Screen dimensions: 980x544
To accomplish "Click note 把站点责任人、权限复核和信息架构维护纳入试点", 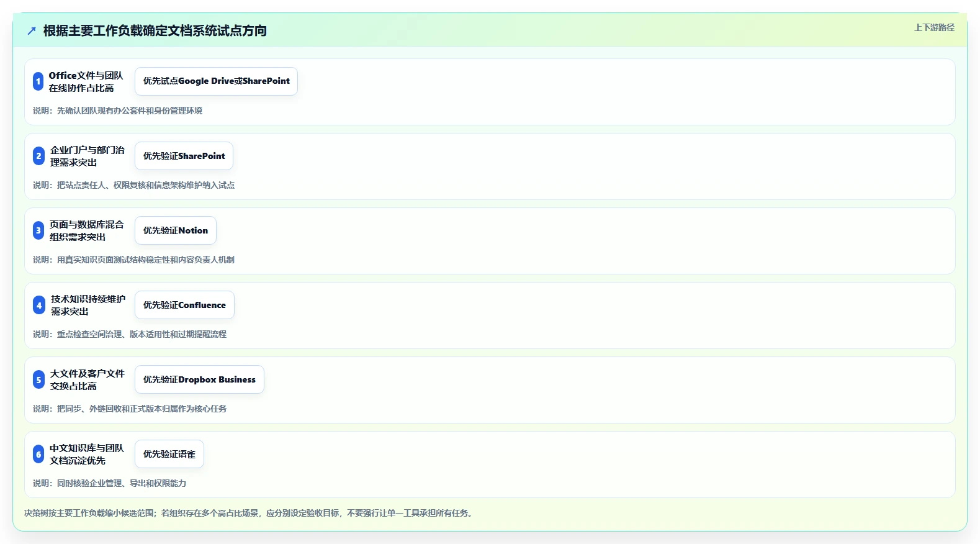I will (146, 185).
